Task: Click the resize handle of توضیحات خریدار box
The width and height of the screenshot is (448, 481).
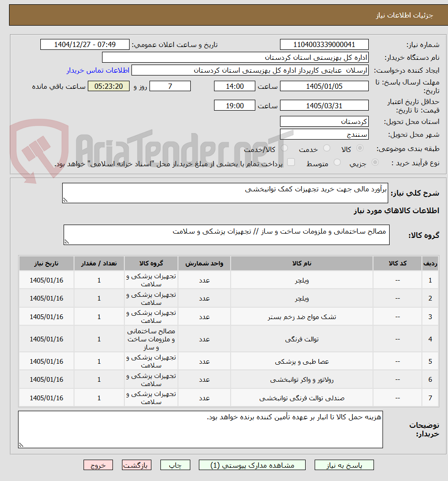Action: coord(21,445)
